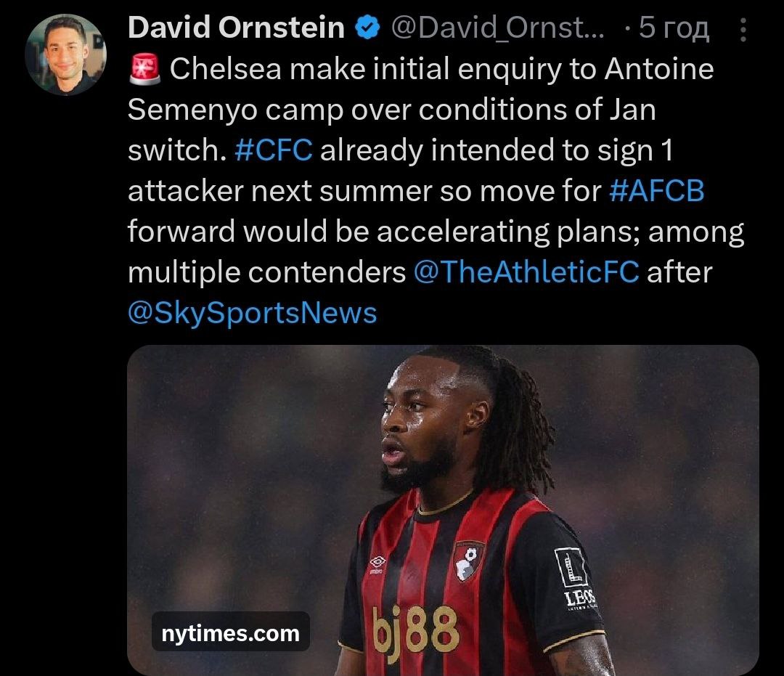Screen dimensions: 784x676
Task: Open the #CFC hashtag
Action: (x=274, y=150)
